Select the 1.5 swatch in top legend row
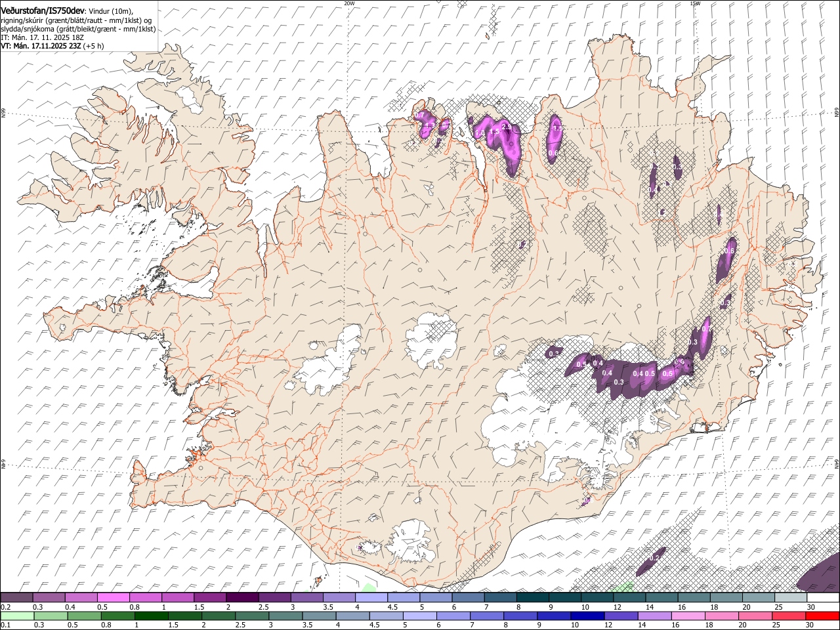The height and width of the screenshot is (630, 840). 210,598
